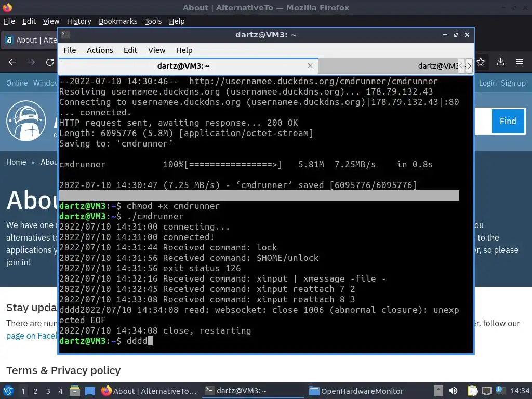Open Firefox File menu
532x399 pixels.
click(x=9, y=21)
